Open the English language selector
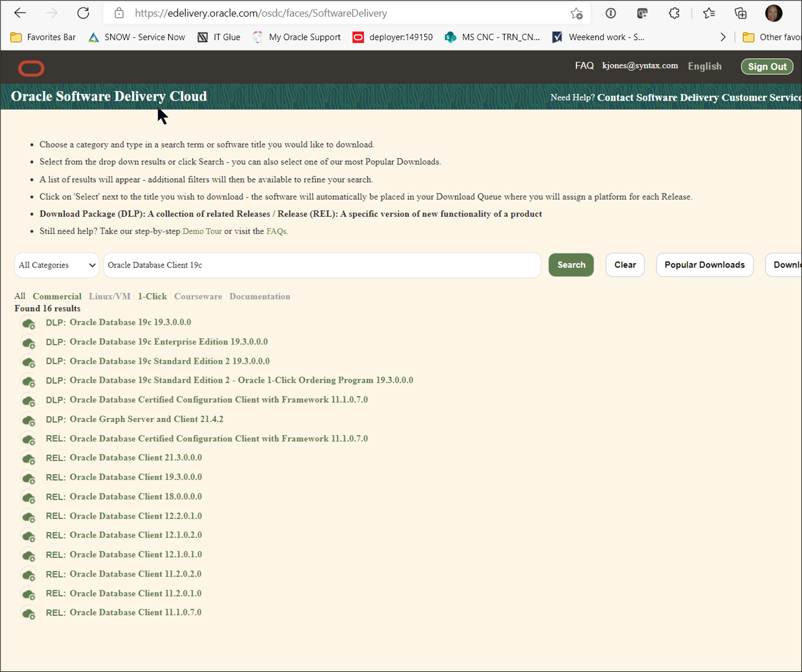This screenshot has height=672, width=802. (x=704, y=66)
